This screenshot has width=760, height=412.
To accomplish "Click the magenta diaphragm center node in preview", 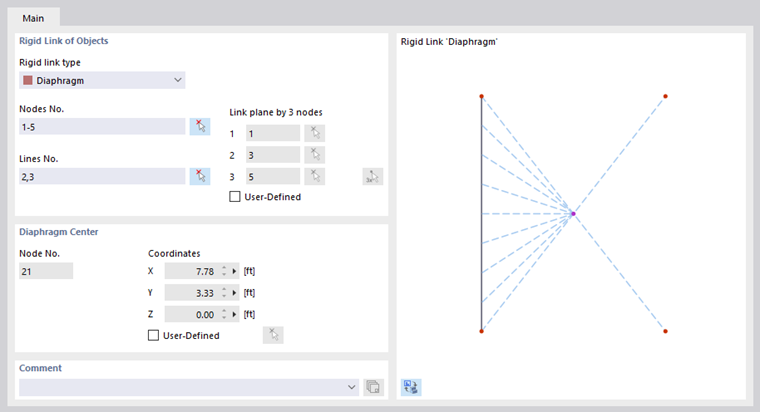I will pos(573,214).
